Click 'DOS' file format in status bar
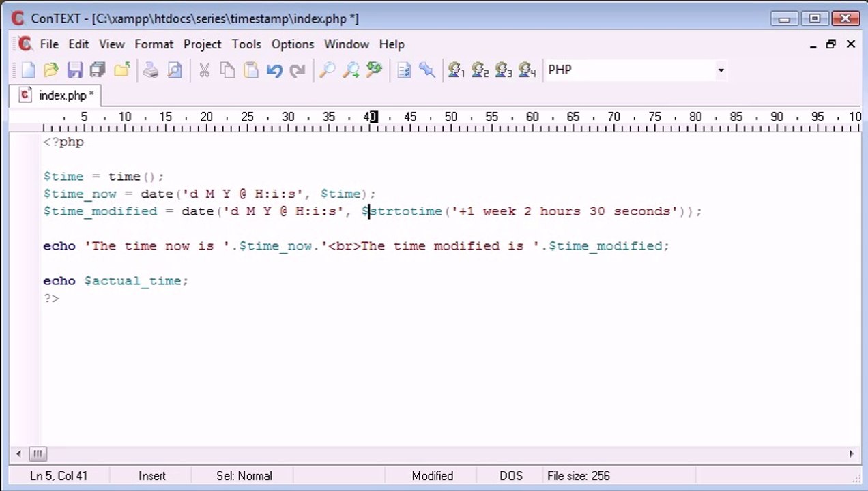 pyautogui.click(x=510, y=476)
